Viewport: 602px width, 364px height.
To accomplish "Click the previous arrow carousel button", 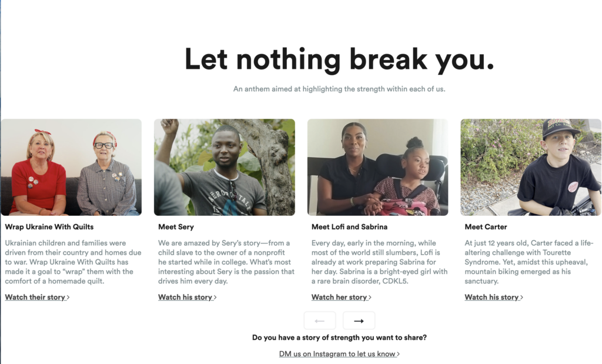I will click(x=320, y=320).
